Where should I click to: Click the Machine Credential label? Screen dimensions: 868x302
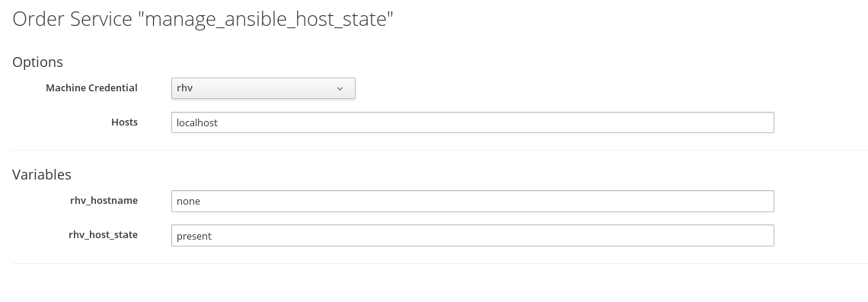tap(91, 88)
